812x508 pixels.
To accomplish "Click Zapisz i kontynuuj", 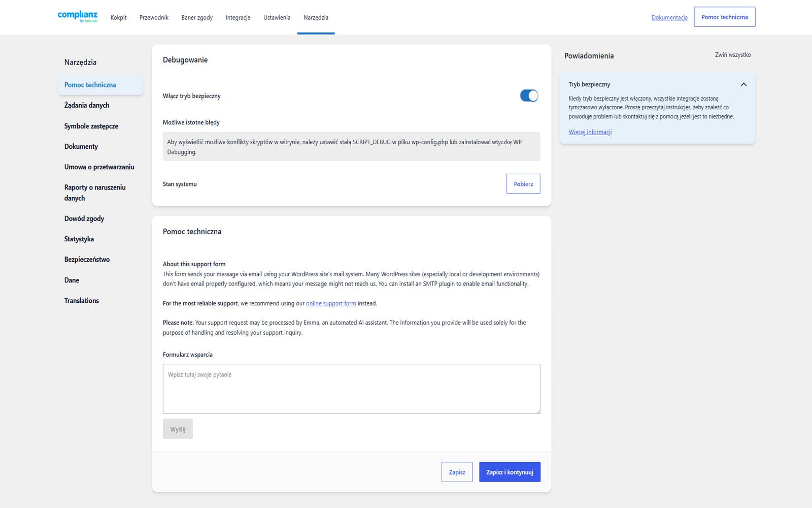I will tap(510, 472).
